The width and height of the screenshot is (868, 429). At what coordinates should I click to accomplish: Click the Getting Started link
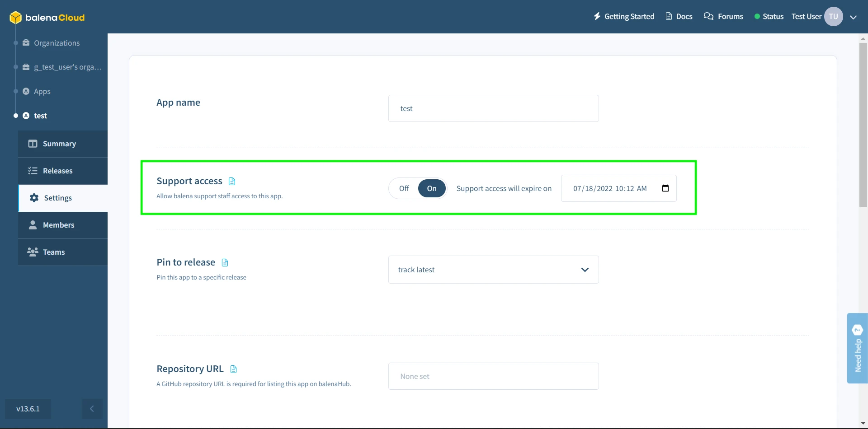[629, 16]
